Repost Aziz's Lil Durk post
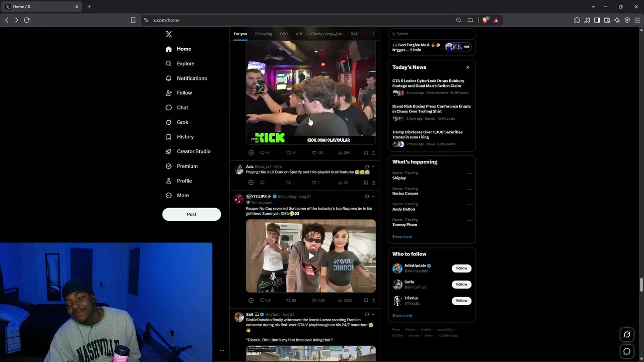The height and width of the screenshot is (362, 644). [288, 183]
